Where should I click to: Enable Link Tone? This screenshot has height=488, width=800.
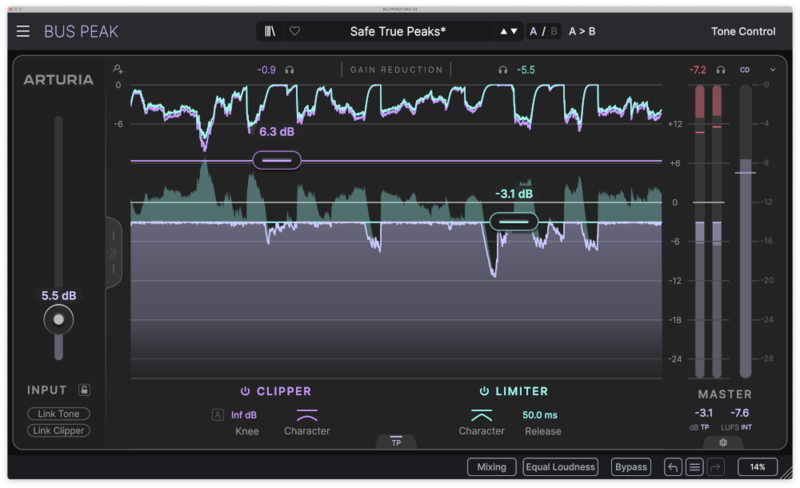click(59, 413)
